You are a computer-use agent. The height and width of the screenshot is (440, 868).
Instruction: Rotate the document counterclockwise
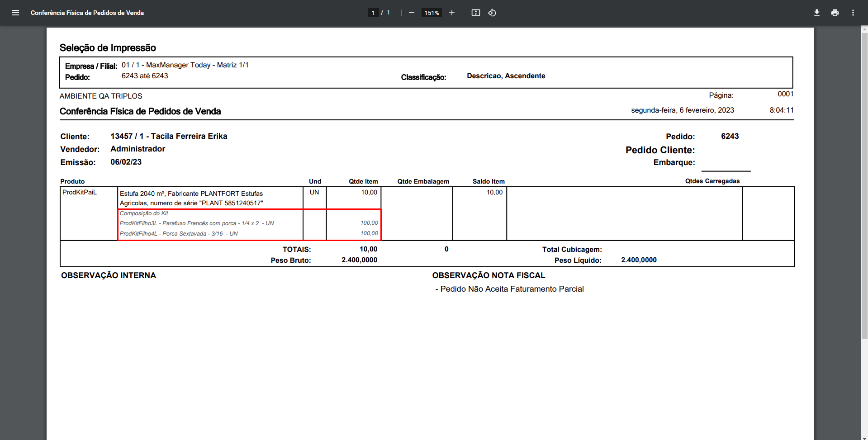492,13
